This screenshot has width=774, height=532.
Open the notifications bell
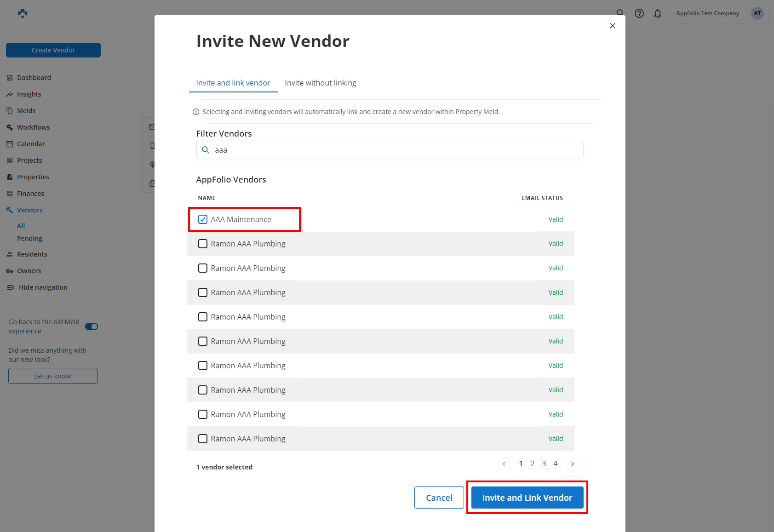tap(657, 13)
